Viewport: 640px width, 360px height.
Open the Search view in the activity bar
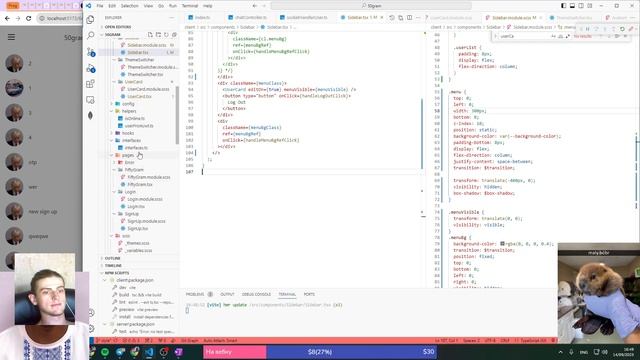pos(91,36)
